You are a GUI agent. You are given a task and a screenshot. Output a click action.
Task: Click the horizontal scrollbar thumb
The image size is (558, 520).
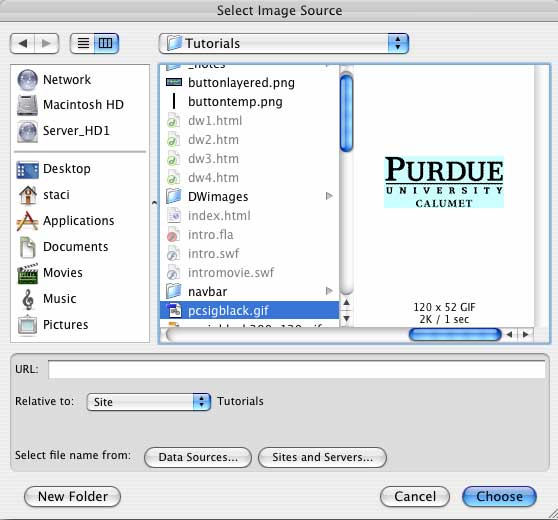(x=455, y=335)
